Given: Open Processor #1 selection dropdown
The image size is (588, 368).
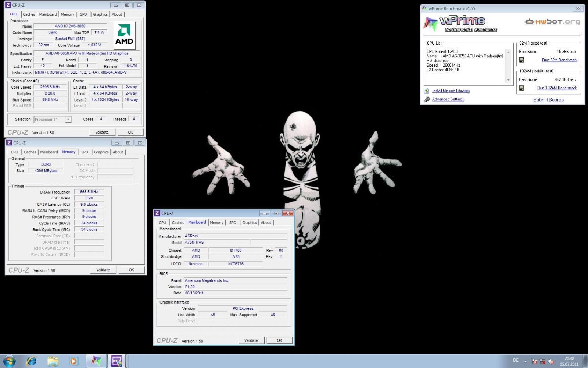Looking at the screenshot, I should click(x=52, y=119).
